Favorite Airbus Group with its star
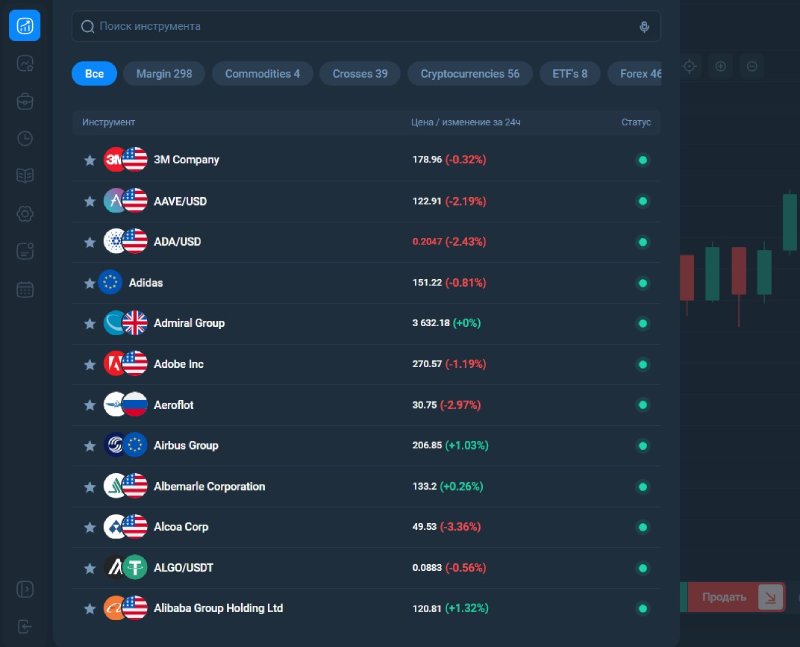 click(90, 445)
